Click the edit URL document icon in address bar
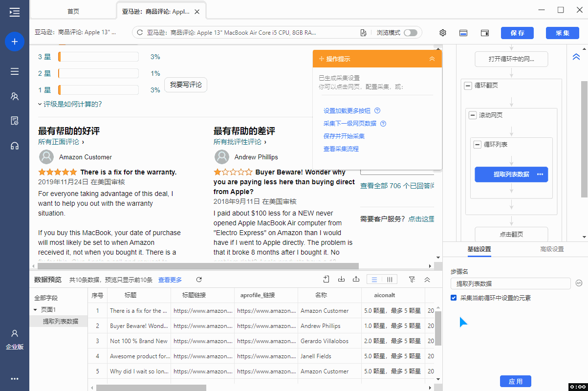 coord(363,33)
